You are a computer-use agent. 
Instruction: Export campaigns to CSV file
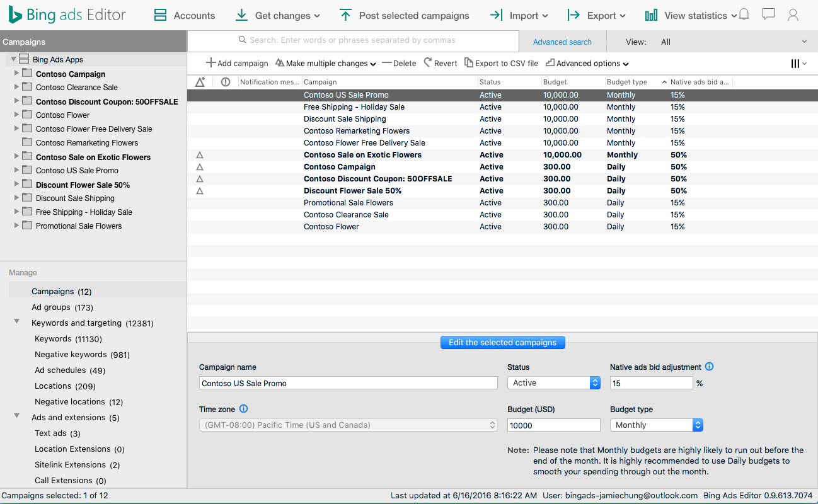501,63
